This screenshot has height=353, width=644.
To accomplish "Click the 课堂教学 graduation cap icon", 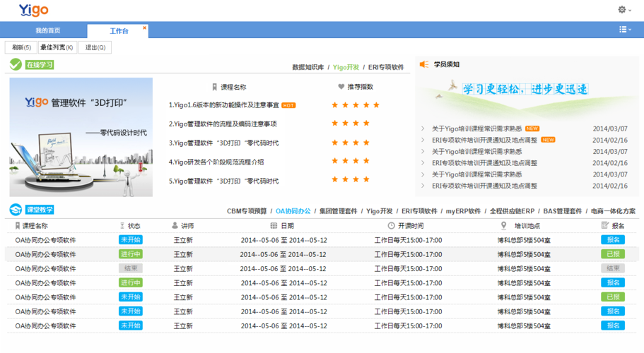I will (16, 210).
